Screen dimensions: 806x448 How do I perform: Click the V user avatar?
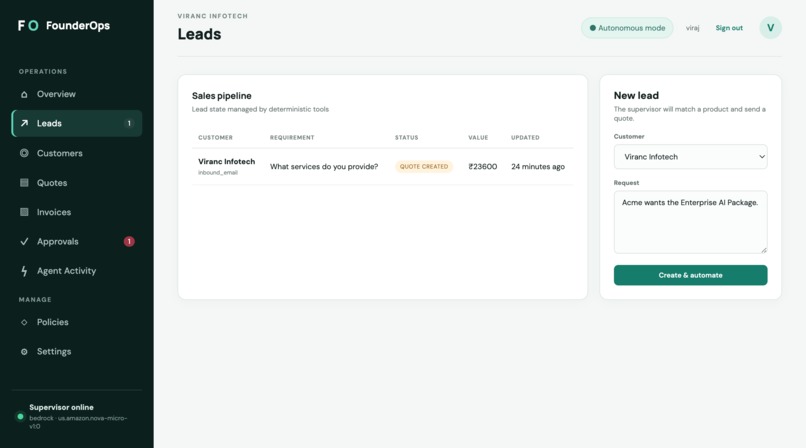click(x=770, y=28)
